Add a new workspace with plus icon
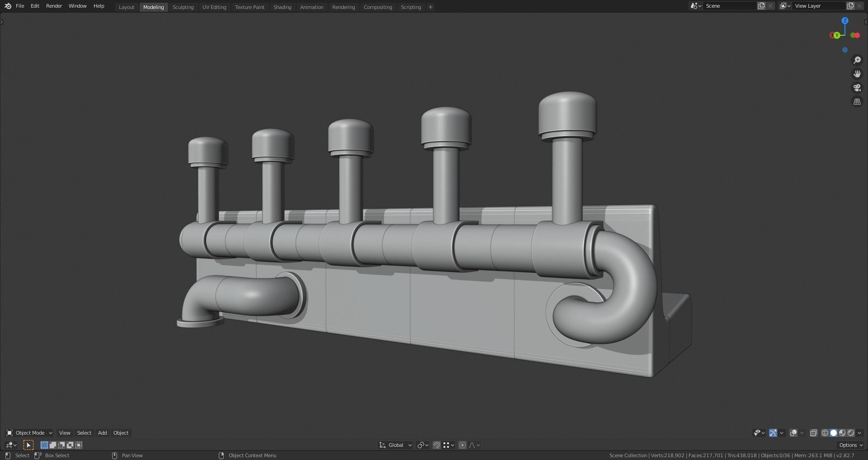Image resolution: width=868 pixels, height=460 pixels. pyautogui.click(x=430, y=7)
